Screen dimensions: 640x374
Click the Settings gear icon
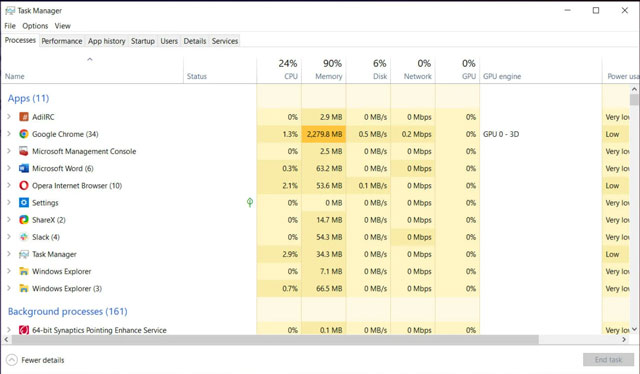[24, 203]
